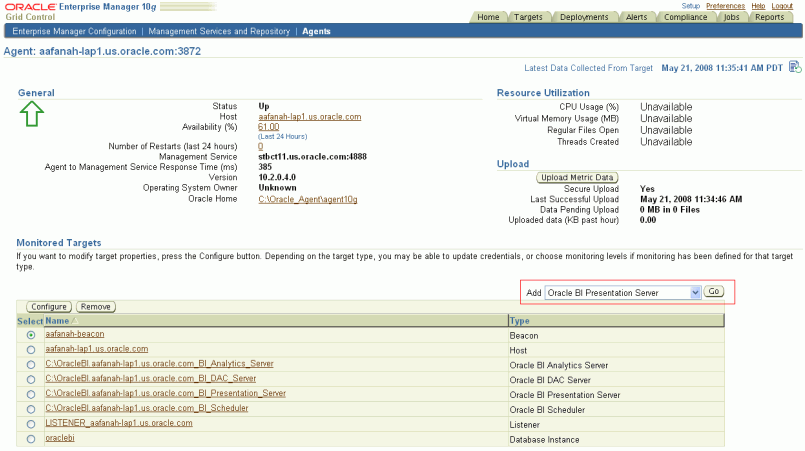Viewport: 805px width, 451px height.
Task: Open the Reports tab
Action: (770, 17)
